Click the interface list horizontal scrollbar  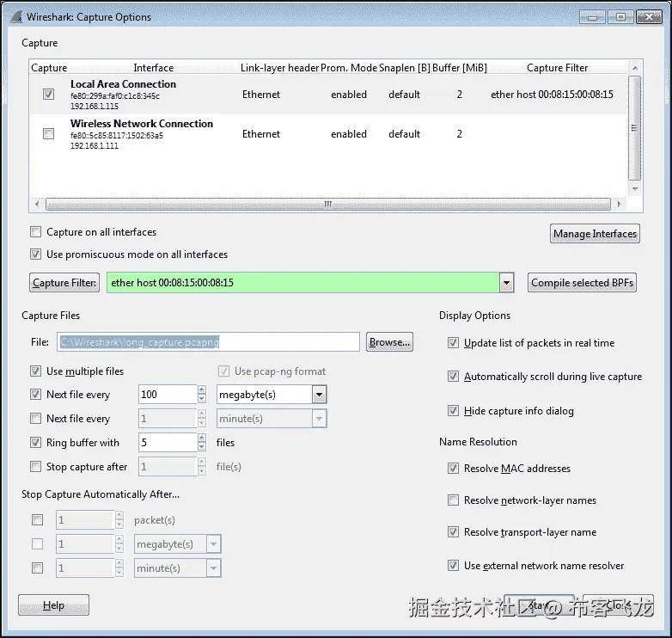click(x=328, y=204)
